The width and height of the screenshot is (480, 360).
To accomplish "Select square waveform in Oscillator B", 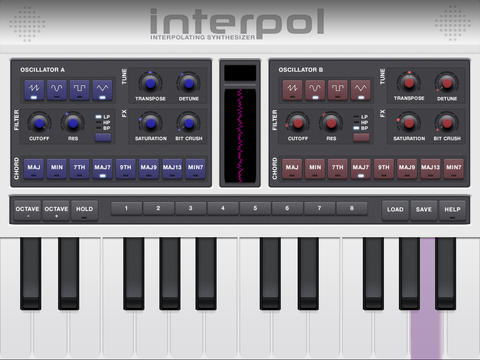I will 338,90.
